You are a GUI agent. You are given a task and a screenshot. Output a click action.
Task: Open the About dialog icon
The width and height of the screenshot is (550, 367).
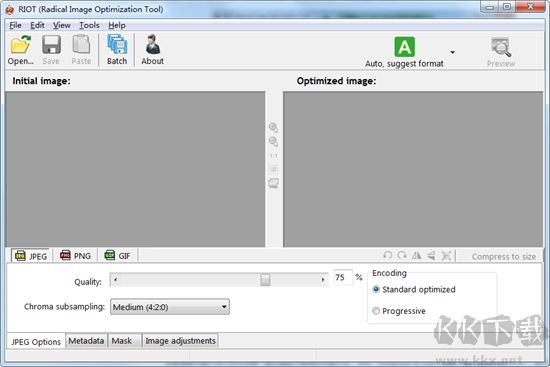153,45
